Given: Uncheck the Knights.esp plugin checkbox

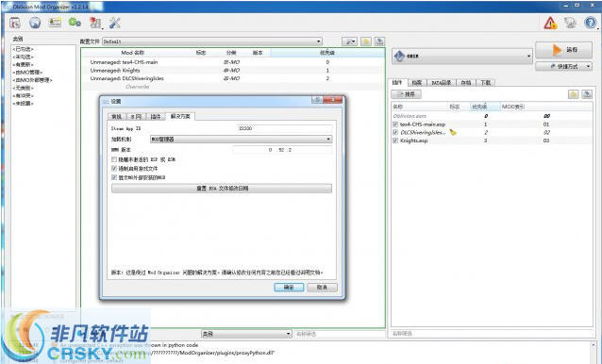Looking at the screenshot, I should click(x=395, y=141).
